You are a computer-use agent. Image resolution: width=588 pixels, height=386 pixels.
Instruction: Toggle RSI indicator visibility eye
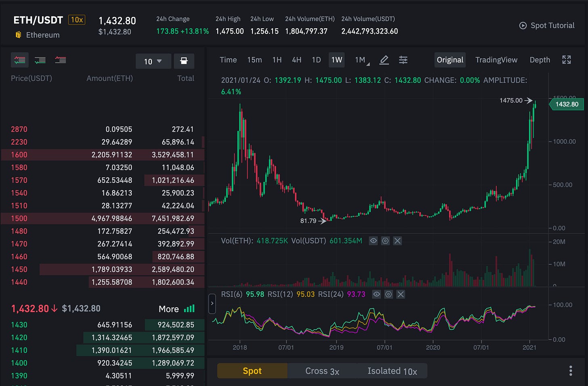click(376, 294)
